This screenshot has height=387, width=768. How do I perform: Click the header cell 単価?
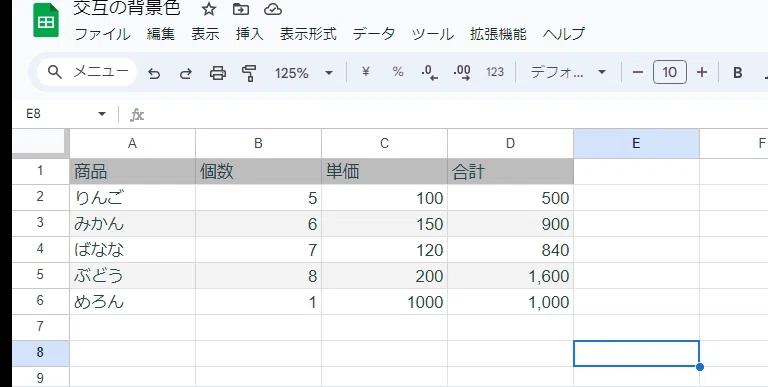[x=384, y=171]
